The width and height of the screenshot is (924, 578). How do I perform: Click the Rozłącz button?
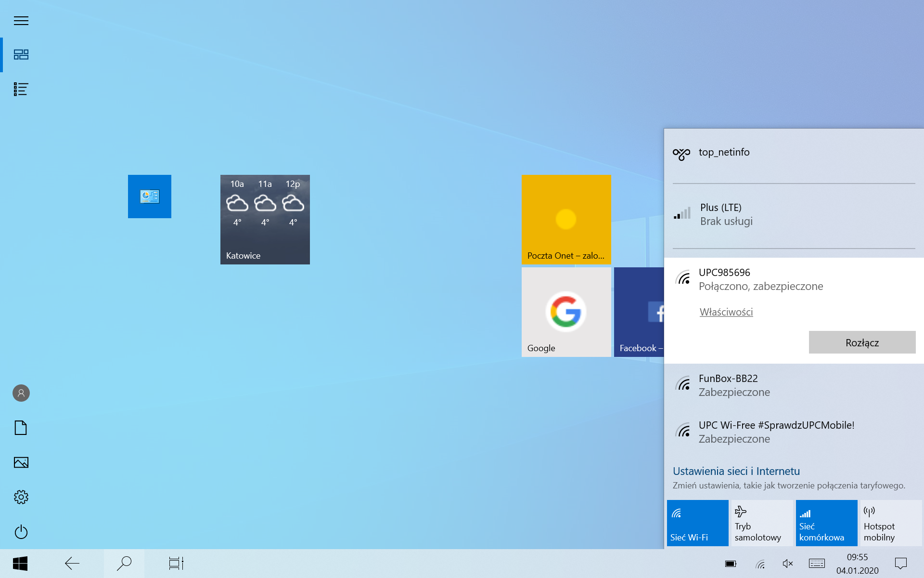[x=862, y=342]
